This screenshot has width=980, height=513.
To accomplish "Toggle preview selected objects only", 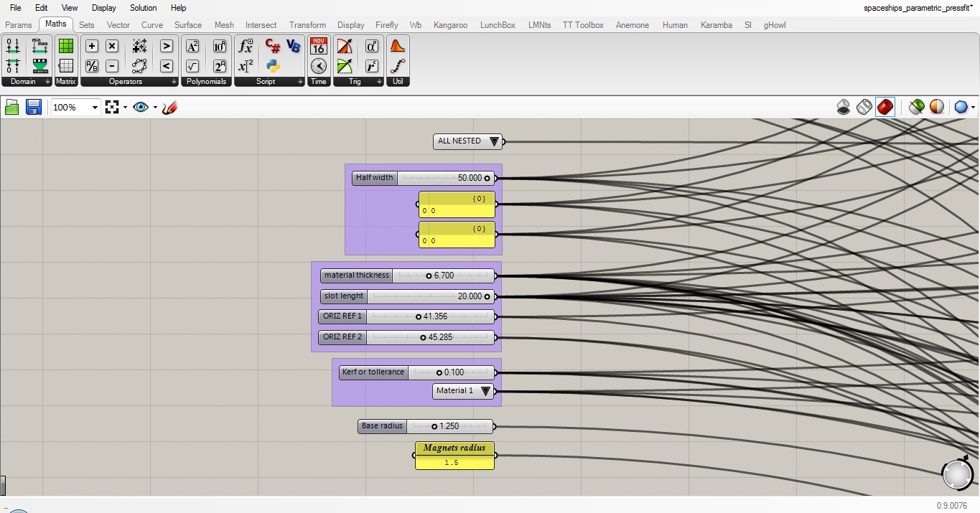I will [x=916, y=107].
